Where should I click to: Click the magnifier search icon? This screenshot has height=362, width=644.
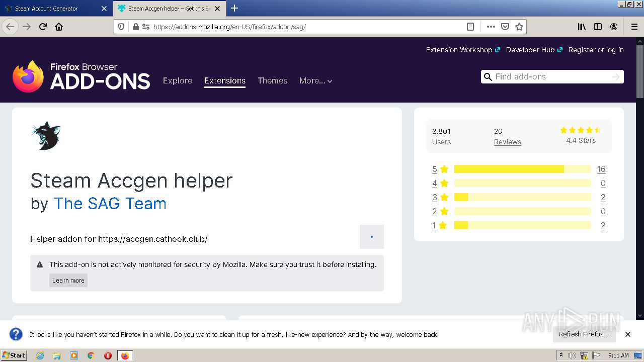(x=488, y=77)
